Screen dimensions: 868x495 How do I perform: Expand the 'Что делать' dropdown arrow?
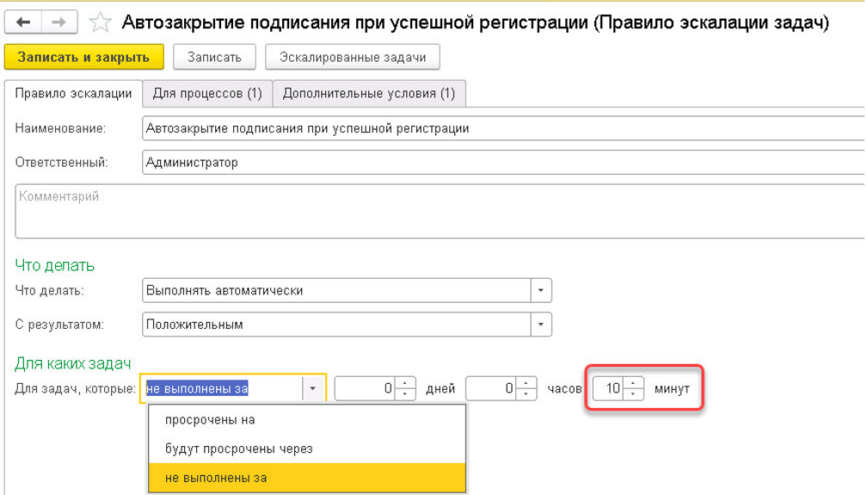540,291
